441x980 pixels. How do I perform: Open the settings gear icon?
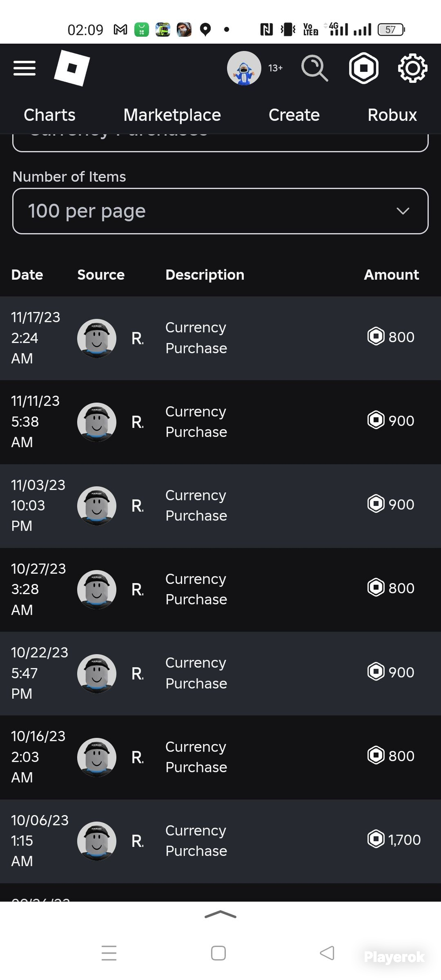point(412,68)
